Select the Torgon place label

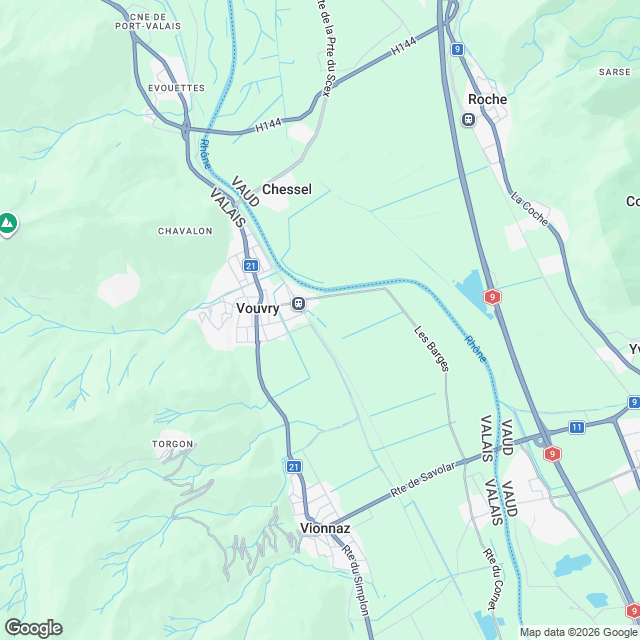(x=173, y=444)
